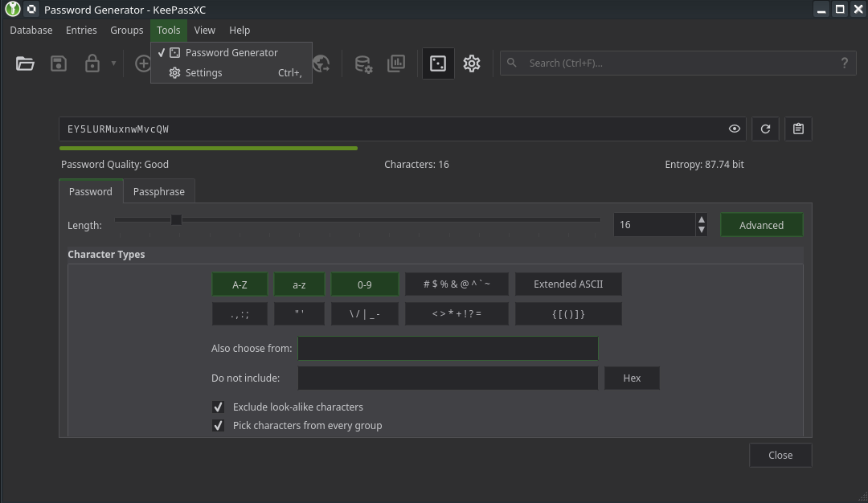Viewport: 868px width, 503px height.
Task: Click the dice password generator toolbar icon
Action: (438, 63)
